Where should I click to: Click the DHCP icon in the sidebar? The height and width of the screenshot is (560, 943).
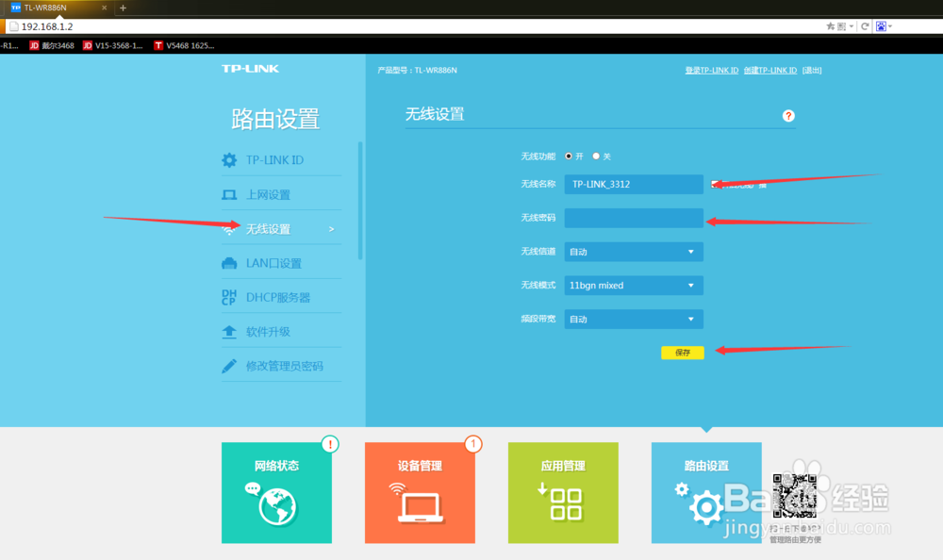point(229,297)
